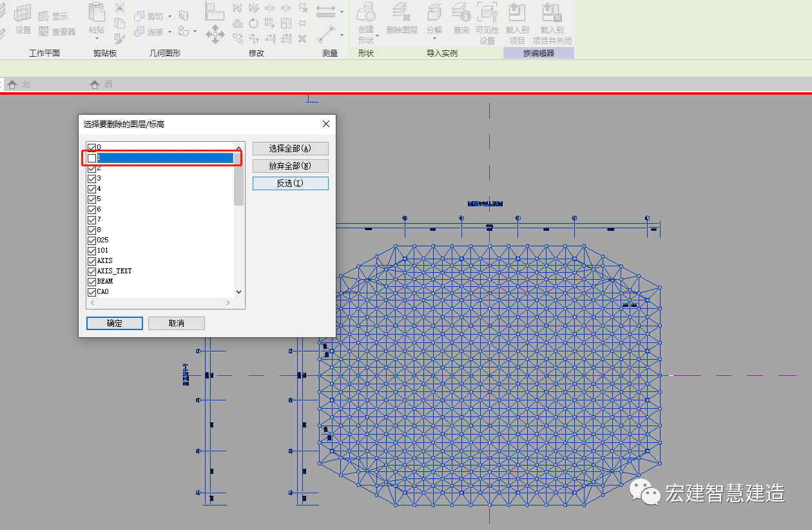Uncheck the layer 6 checkbox
This screenshot has width=812, height=530.
pos(92,210)
